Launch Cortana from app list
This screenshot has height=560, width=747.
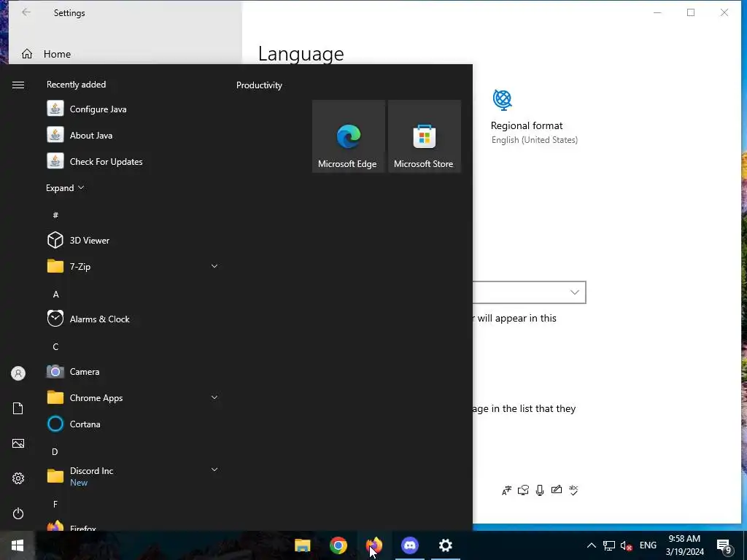133,424
